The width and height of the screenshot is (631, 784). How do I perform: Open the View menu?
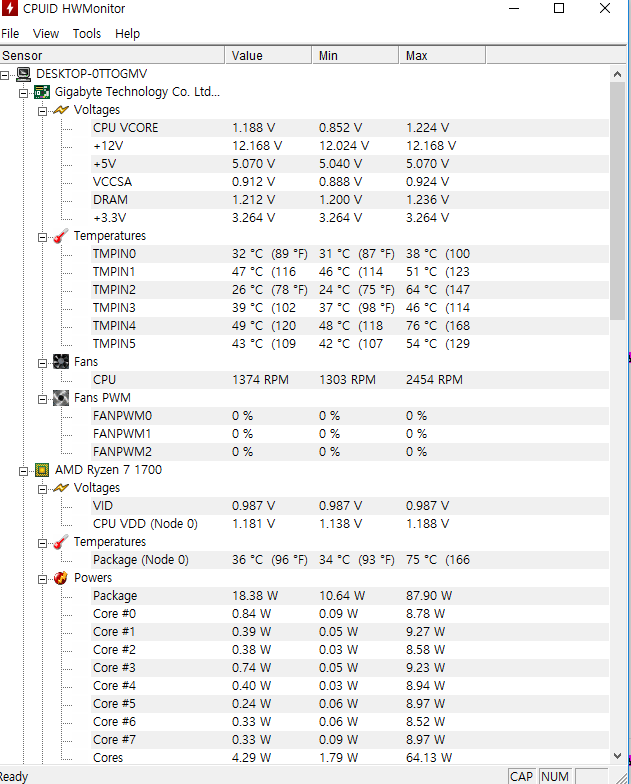pos(46,34)
